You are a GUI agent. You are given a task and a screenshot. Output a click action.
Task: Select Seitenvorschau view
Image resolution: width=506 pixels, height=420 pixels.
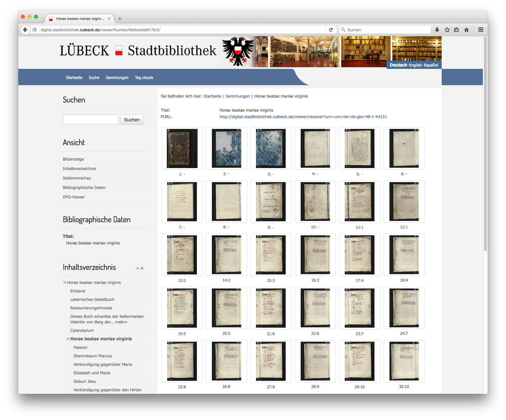click(x=77, y=178)
